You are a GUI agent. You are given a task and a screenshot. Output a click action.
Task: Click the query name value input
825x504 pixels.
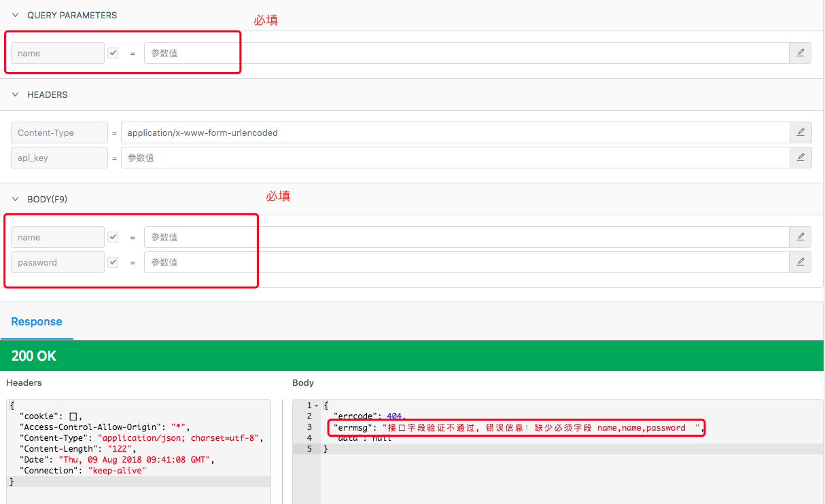click(466, 53)
